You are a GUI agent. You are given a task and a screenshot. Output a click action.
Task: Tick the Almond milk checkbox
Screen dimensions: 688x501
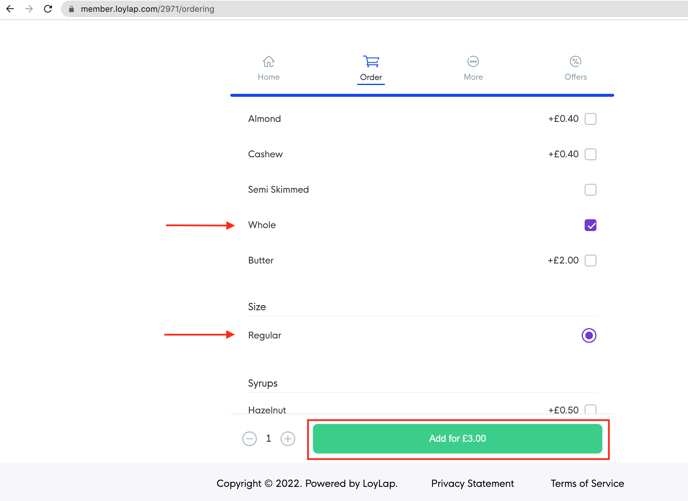pyautogui.click(x=591, y=119)
